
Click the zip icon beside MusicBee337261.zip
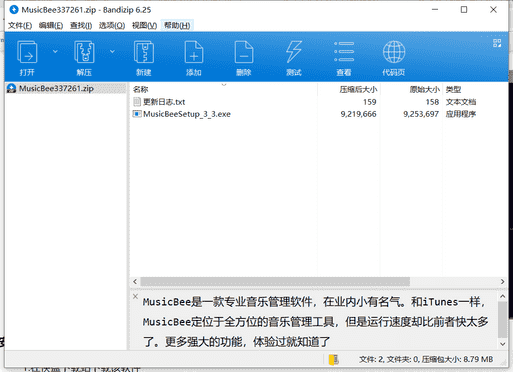point(11,88)
